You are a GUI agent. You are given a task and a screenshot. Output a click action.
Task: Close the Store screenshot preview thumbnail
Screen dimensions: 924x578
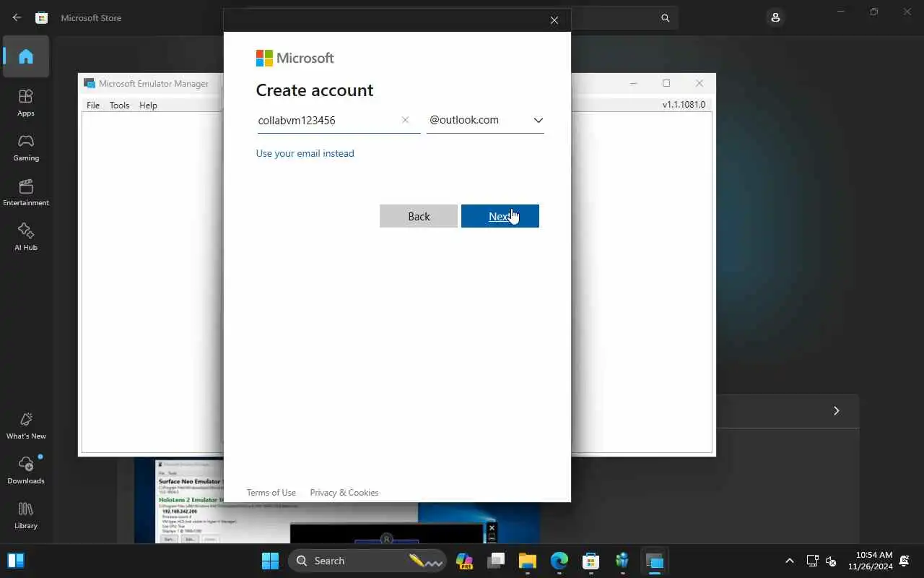[x=492, y=528]
